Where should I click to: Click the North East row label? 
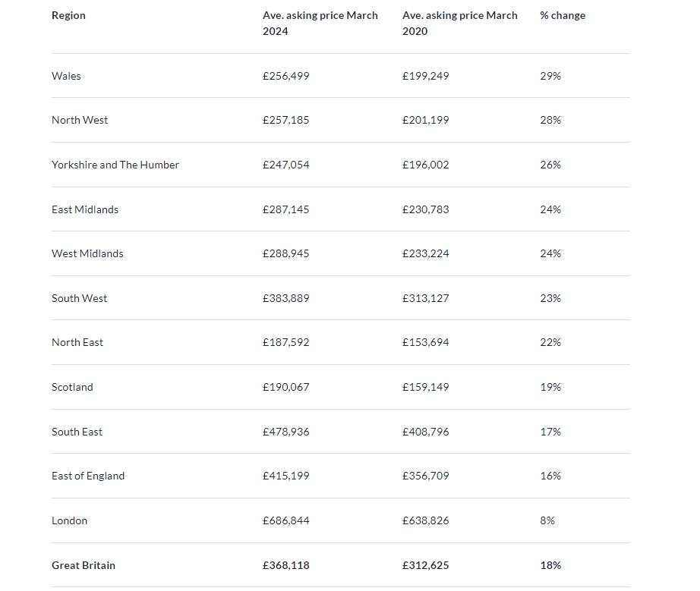[77, 342]
